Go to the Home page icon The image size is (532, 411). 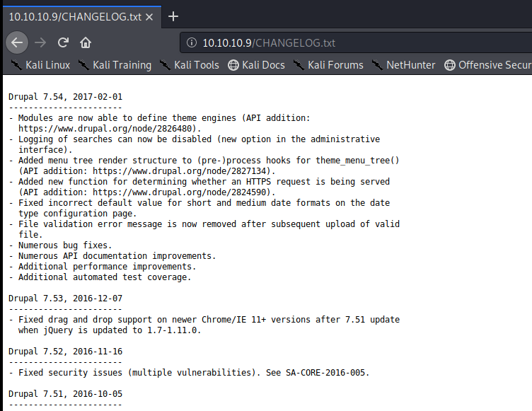coord(86,42)
